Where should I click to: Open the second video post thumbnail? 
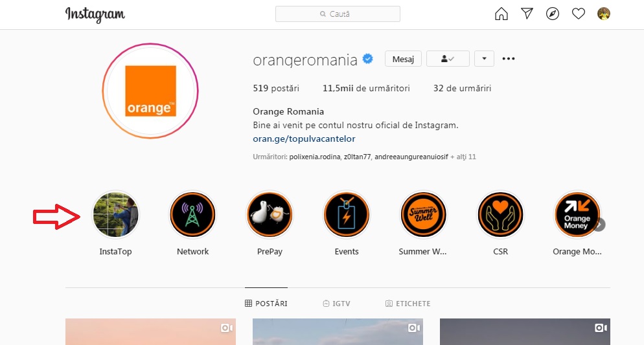[338, 332]
